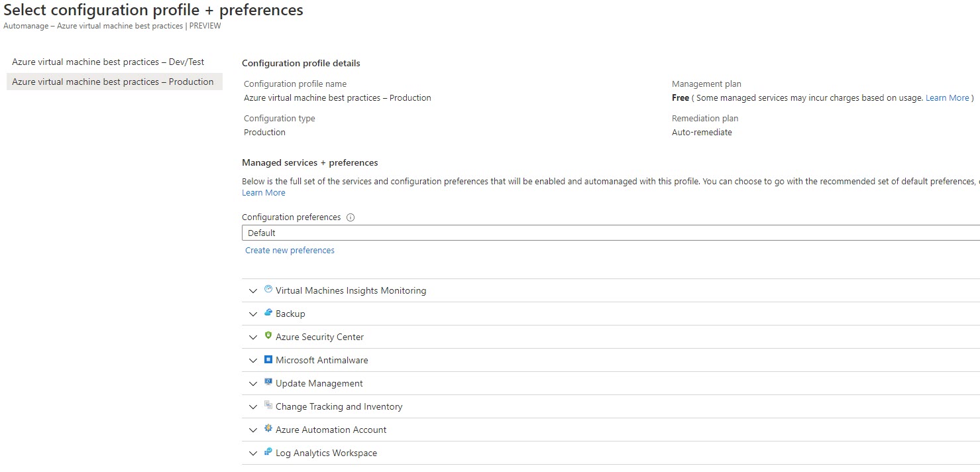Click the Azure Automation Account label
Screen dimensions: 980x472
(x=331, y=430)
